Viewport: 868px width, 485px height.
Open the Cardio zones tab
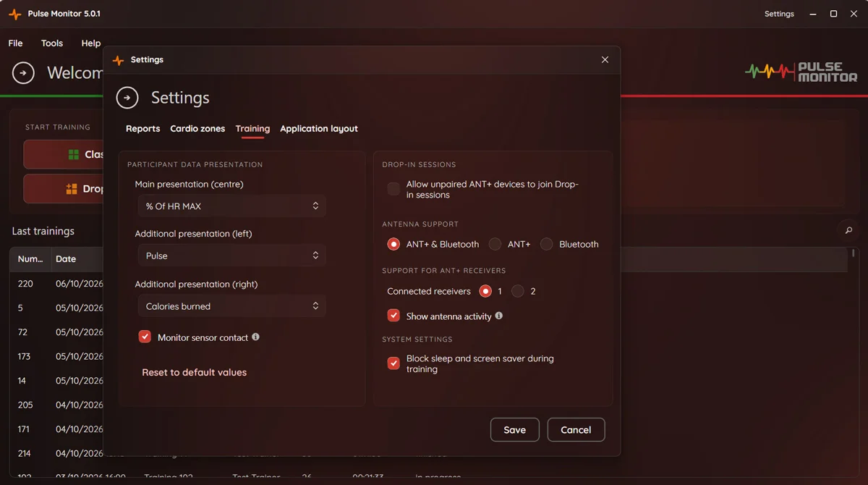[197, 129]
